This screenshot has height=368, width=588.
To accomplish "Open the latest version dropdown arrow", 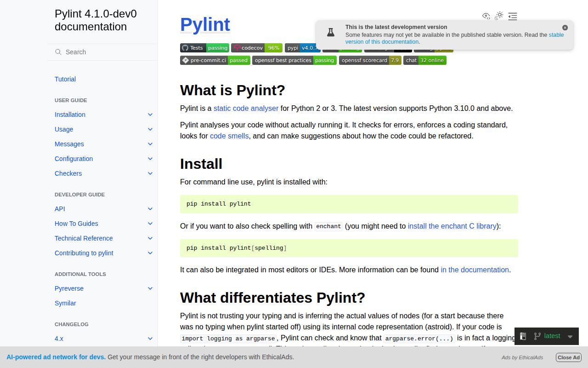I will click(570, 337).
